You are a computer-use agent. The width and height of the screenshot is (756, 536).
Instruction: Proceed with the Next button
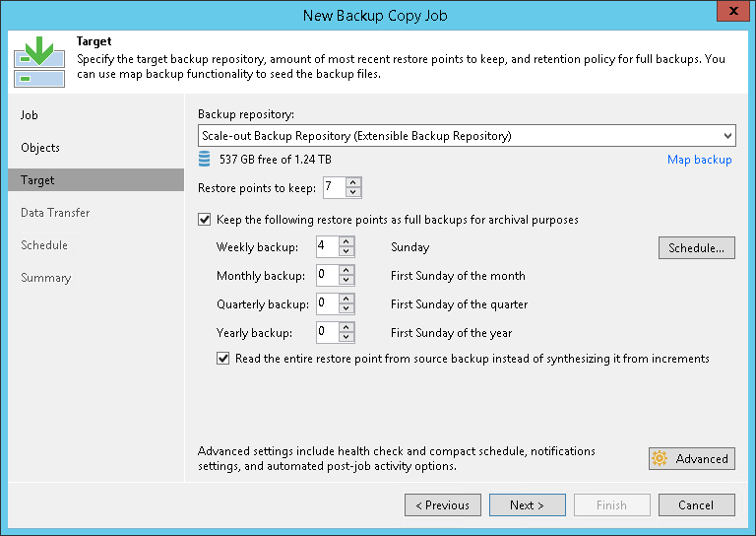click(x=528, y=505)
